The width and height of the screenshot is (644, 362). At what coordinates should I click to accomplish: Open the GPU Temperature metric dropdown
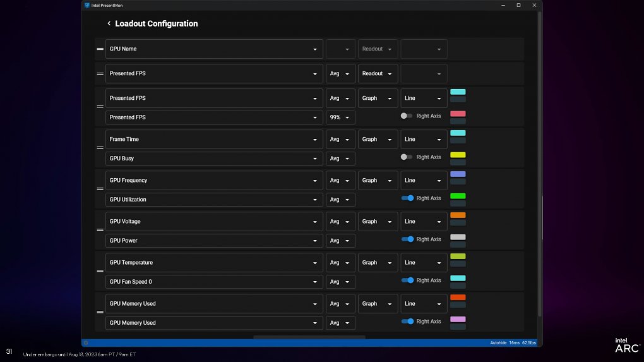214,263
